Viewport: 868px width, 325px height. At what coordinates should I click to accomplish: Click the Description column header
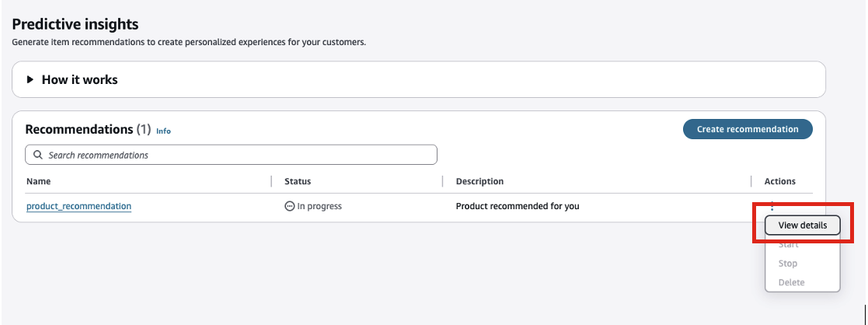coord(479,181)
